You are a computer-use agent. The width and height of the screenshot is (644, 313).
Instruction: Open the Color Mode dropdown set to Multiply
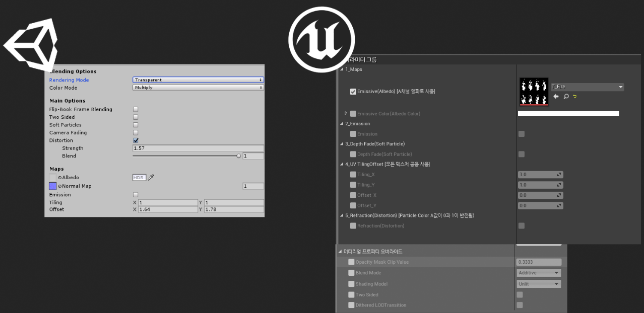coord(198,88)
